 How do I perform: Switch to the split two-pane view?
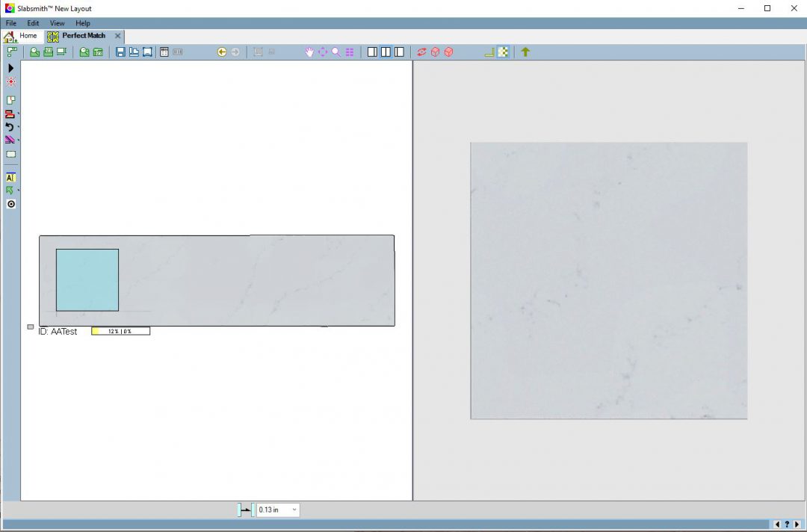pos(386,52)
